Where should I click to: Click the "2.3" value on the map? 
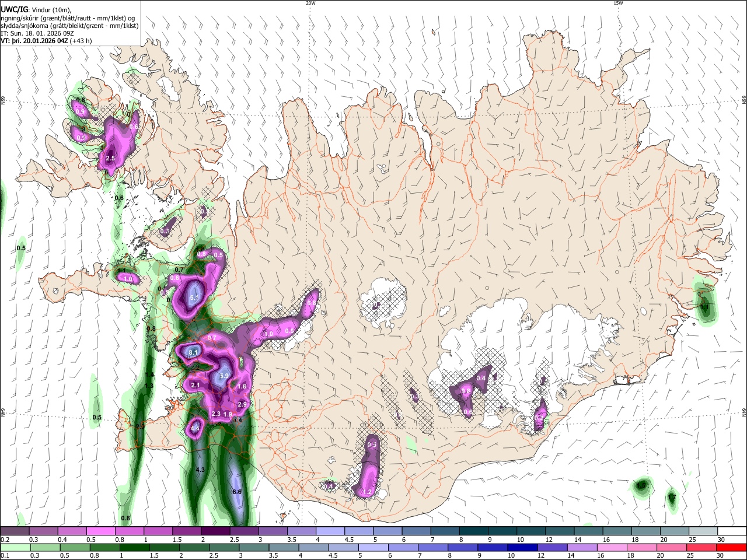click(216, 414)
